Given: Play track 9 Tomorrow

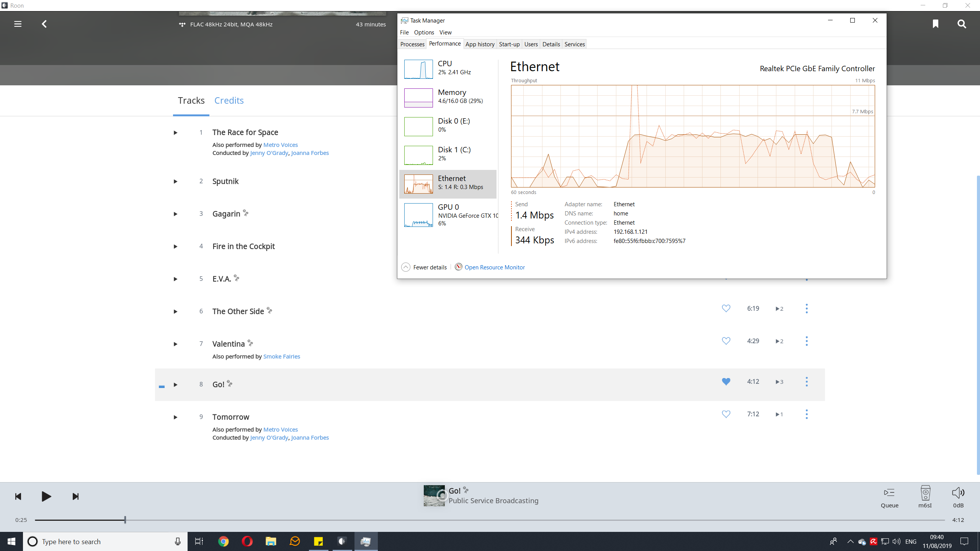Looking at the screenshot, I should [175, 417].
